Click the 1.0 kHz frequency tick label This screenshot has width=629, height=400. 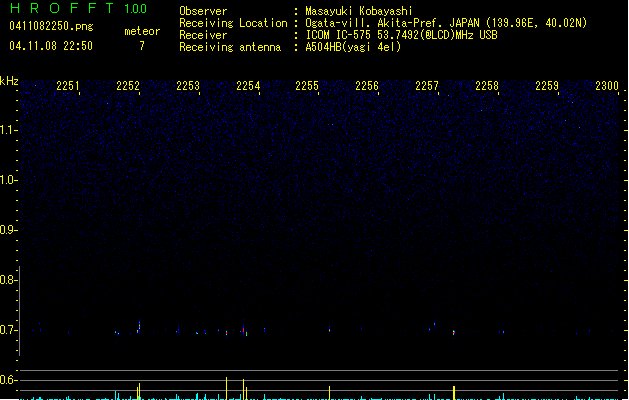pos(7,180)
